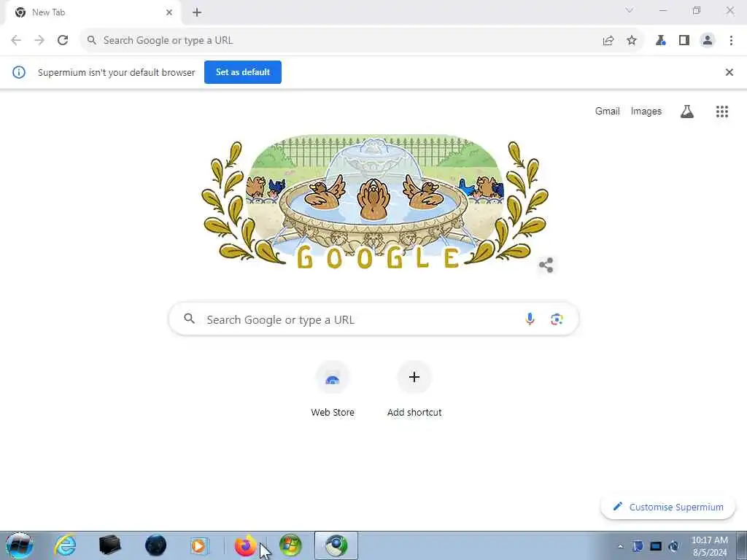
Task: Open the three-dot browser menu
Action: [x=731, y=41]
